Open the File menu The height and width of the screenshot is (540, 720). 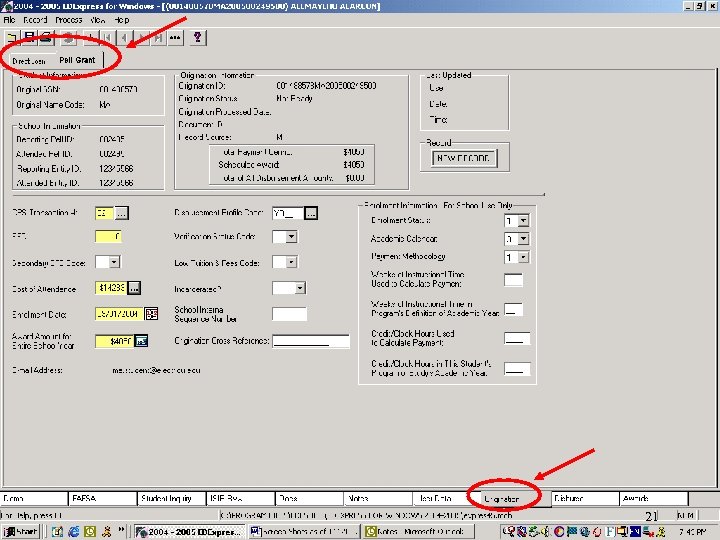[x=9, y=20]
